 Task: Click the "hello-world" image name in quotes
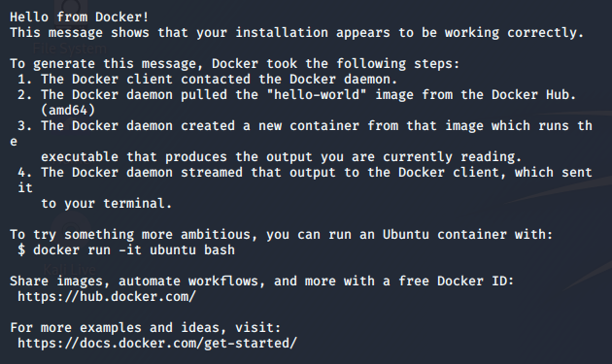pos(317,95)
